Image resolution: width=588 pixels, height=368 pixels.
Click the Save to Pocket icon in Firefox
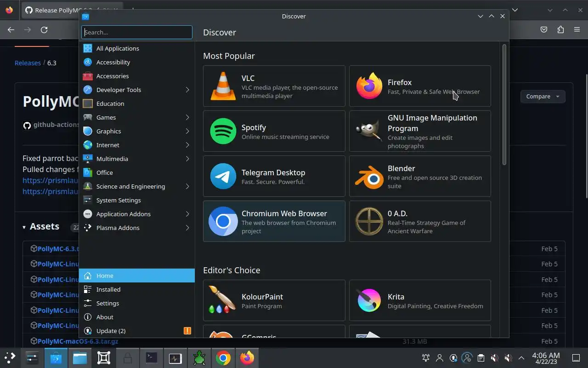[x=544, y=29]
